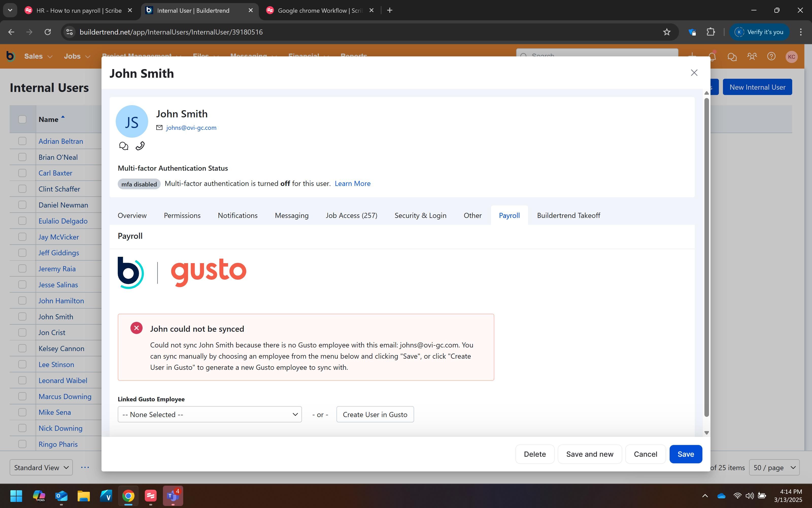Switch to the Security & Login tab
This screenshot has width=812, height=508.
[x=420, y=215]
